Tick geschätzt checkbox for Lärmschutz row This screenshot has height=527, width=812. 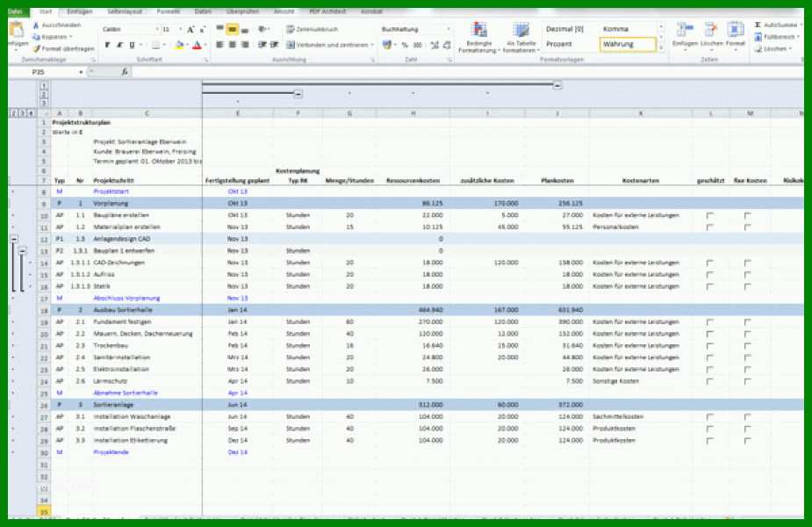click(x=710, y=381)
